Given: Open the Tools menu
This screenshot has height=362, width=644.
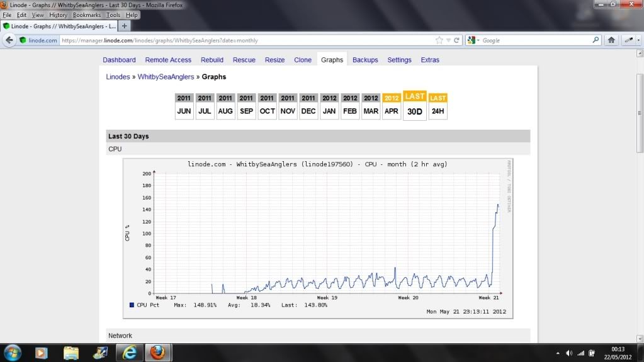Looking at the screenshot, I should (113, 14).
